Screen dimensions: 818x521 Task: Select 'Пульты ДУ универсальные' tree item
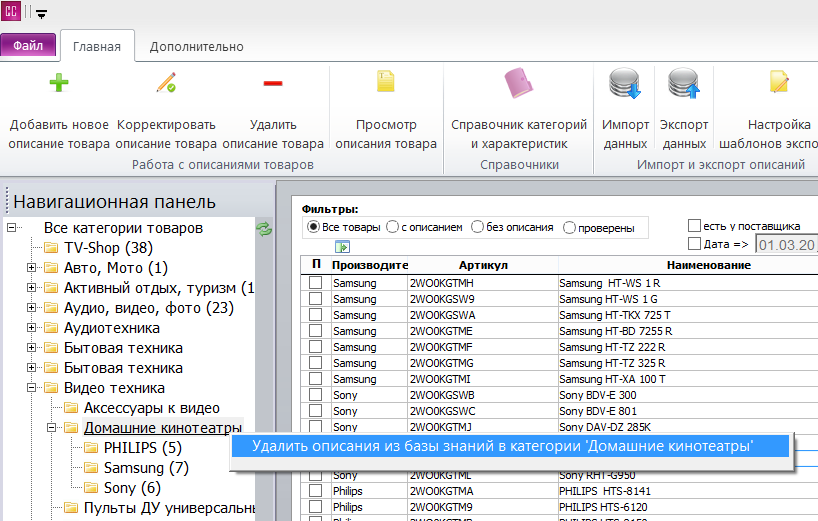tap(170, 507)
